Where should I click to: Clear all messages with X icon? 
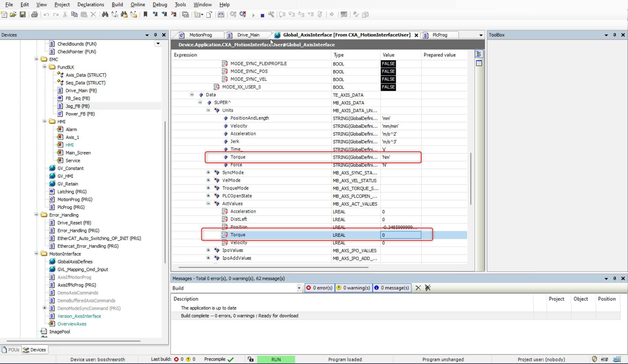418,288
